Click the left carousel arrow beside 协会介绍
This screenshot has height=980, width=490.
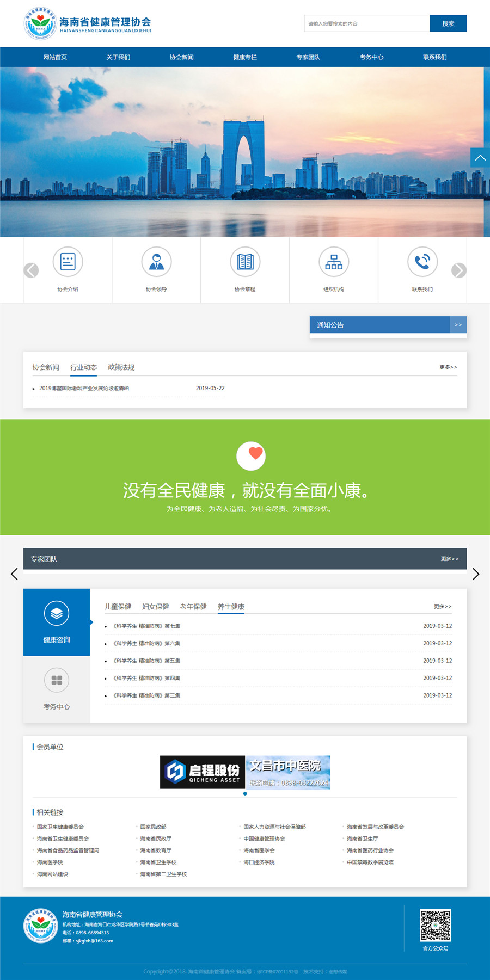(31, 270)
